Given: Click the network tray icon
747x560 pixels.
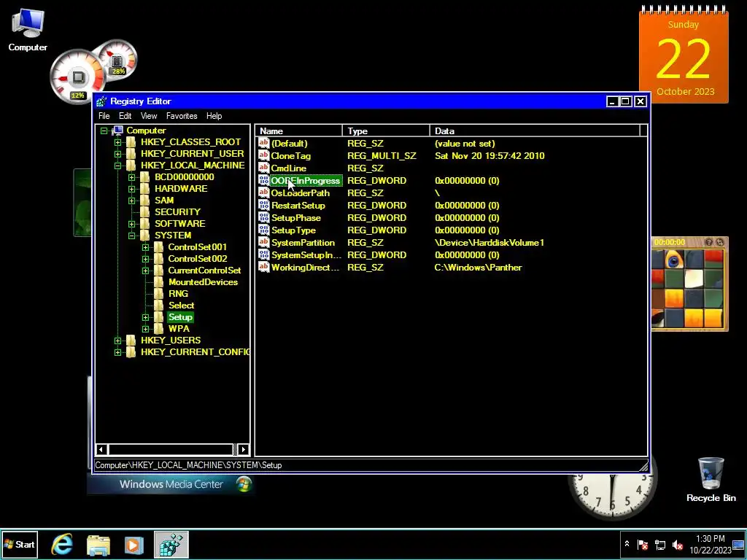Looking at the screenshot, I should pos(659,544).
